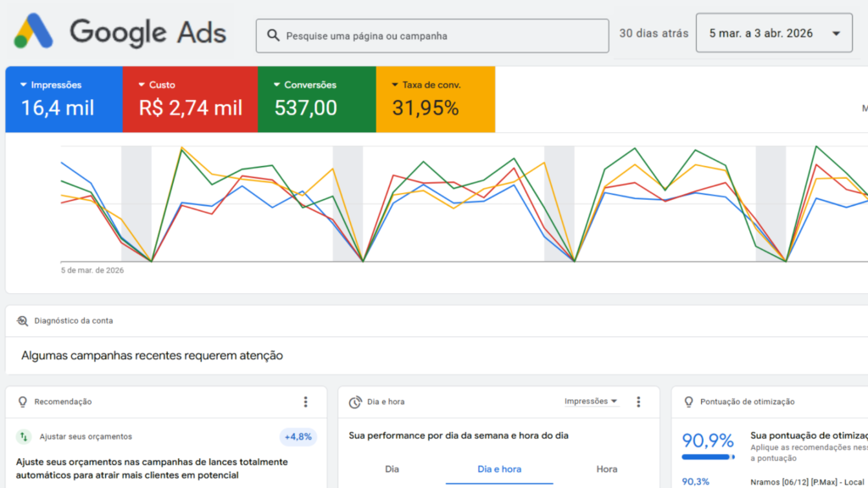Open the Recomendação card three-dot menu
The image size is (868, 488).
[306, 402]
